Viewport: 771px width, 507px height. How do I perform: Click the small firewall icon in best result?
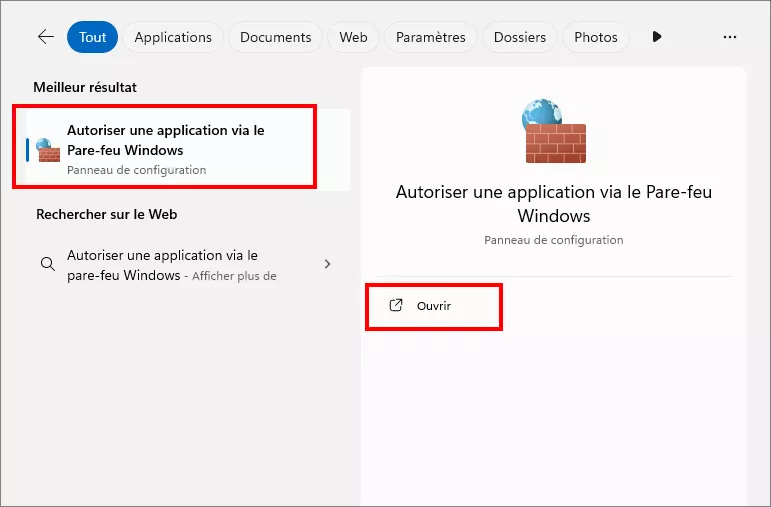point(48,149)
